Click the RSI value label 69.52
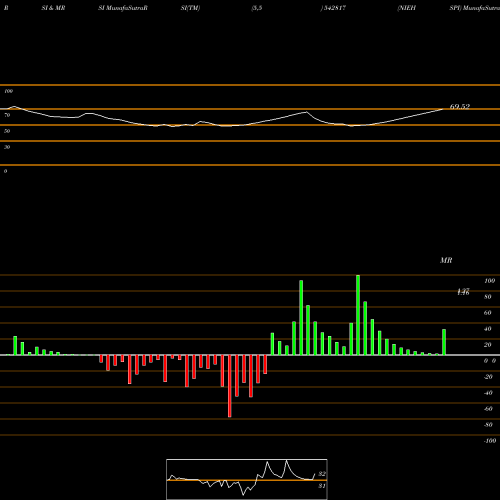The width and height of the screenshot is (500, 500). [x=460, y=107]
